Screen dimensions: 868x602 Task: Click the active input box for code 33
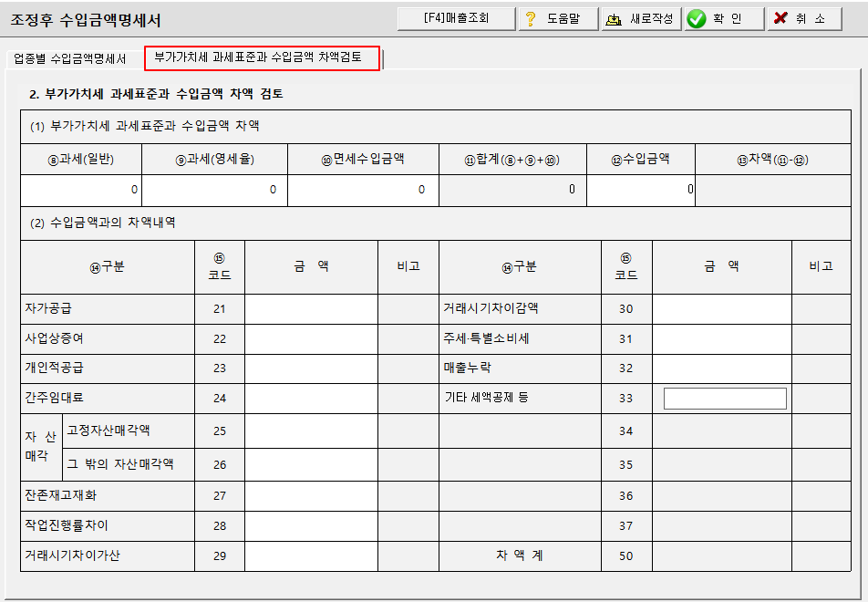pyautogui.click(x=725, y=399)
